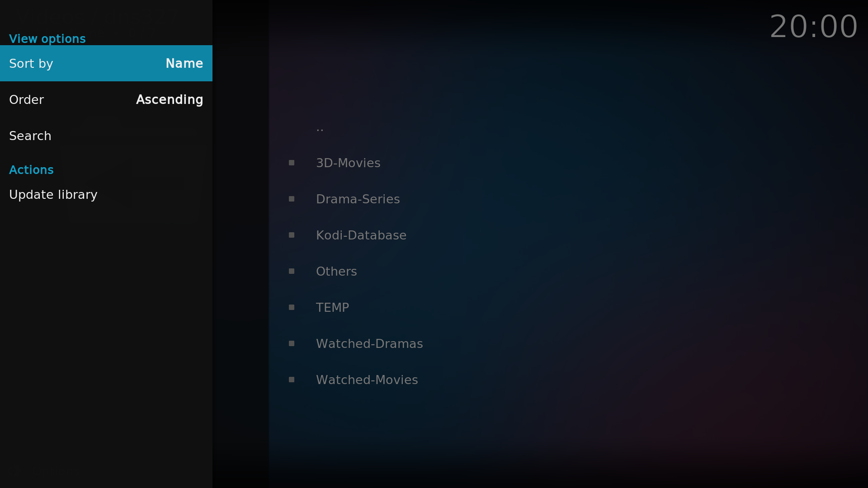This screenshot has height=488, width=868.
Task: Open the Drama-Series folder
Action: click(358, 199)
